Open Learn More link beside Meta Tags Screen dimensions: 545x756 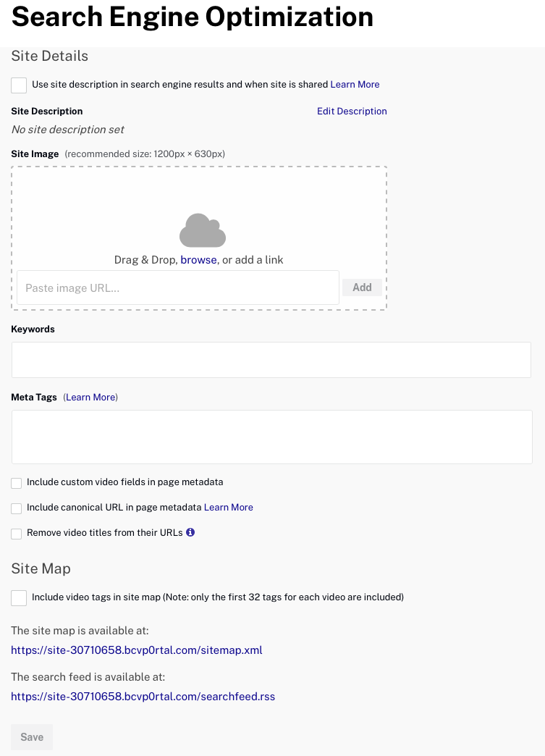click(x=90, y=398)
